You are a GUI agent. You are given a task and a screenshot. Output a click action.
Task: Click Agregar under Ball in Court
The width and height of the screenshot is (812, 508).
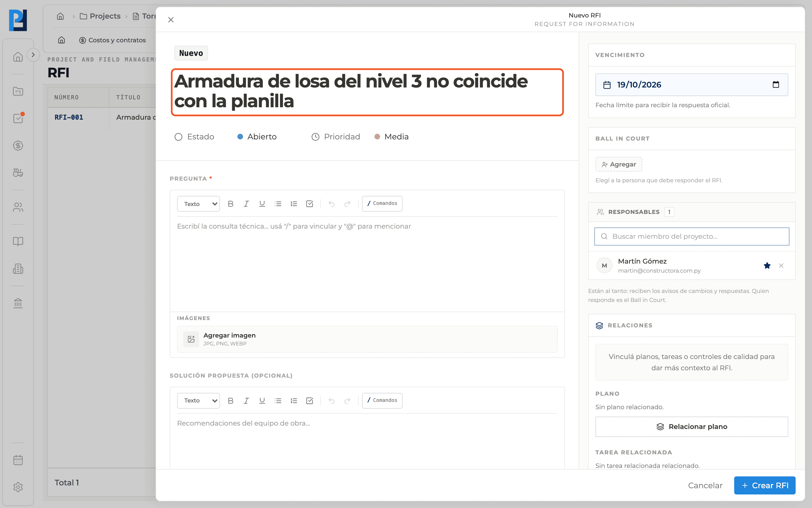click(x=619, y=164)
